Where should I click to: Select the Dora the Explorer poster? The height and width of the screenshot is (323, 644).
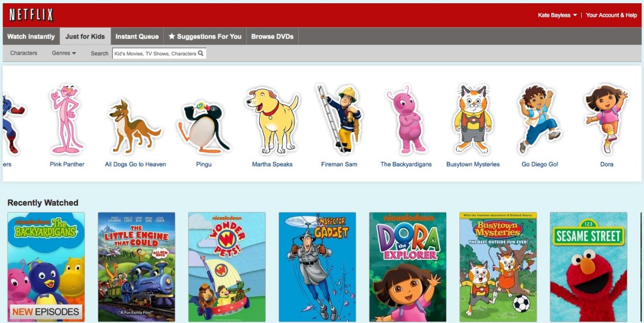point(408,267)
